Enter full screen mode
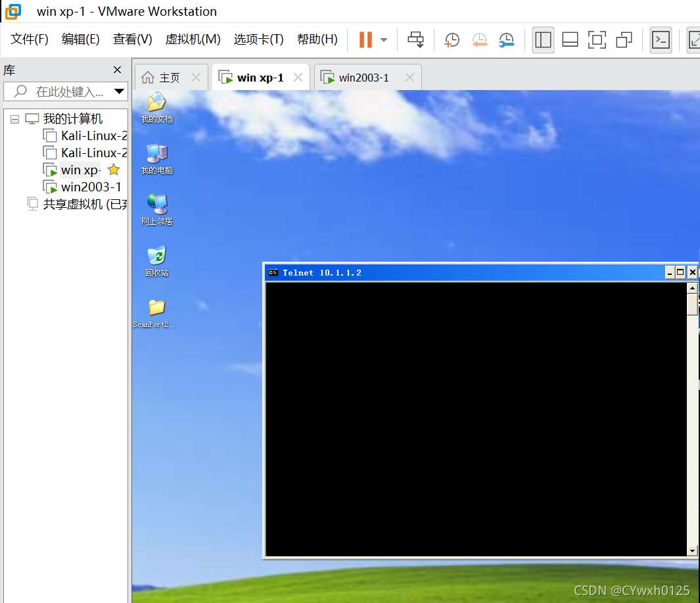This screenshot has width=700, height=603. point(597,39)
